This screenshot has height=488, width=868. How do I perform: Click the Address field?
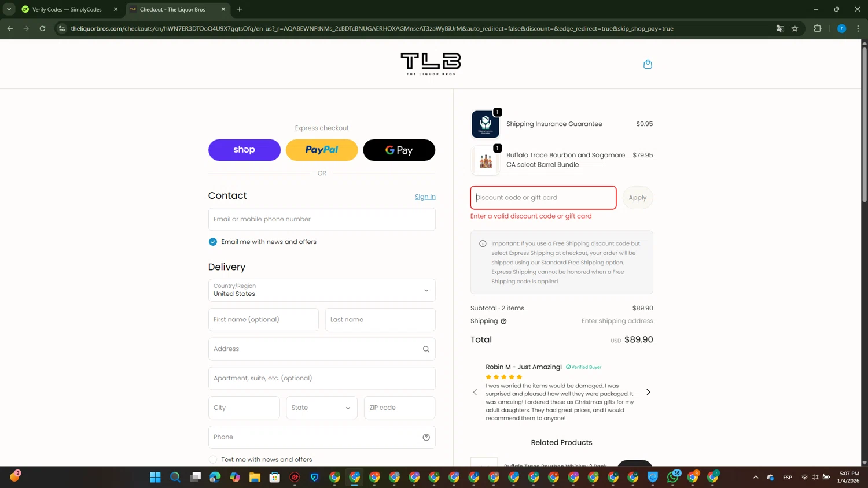coord(322,349)
